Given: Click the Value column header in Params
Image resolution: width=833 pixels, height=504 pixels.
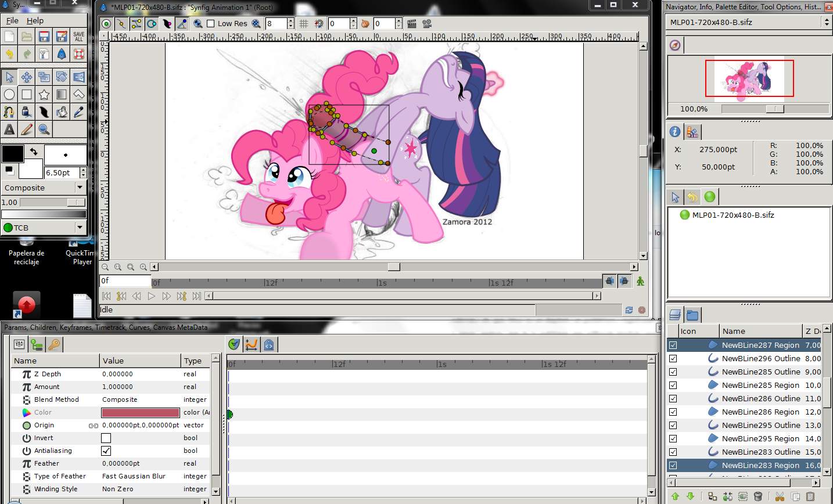Looking at the screenshot, I should click(x=141, y=361).
